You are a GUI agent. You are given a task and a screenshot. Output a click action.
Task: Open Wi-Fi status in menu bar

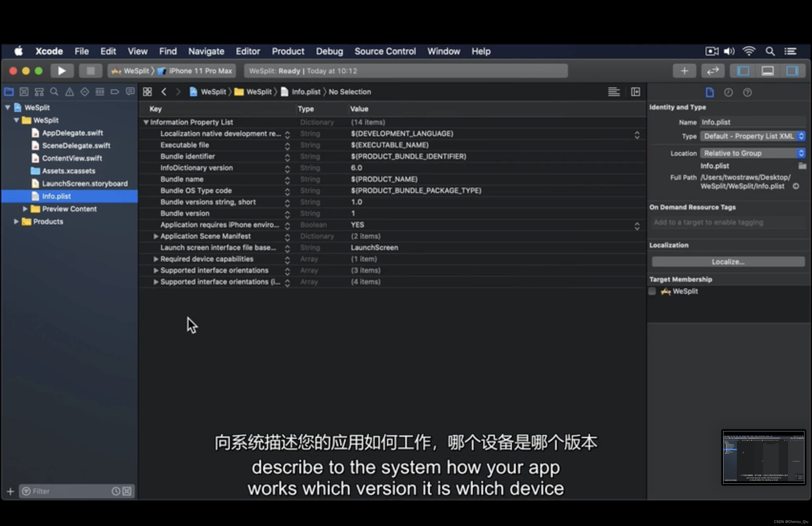pos(749,51)
